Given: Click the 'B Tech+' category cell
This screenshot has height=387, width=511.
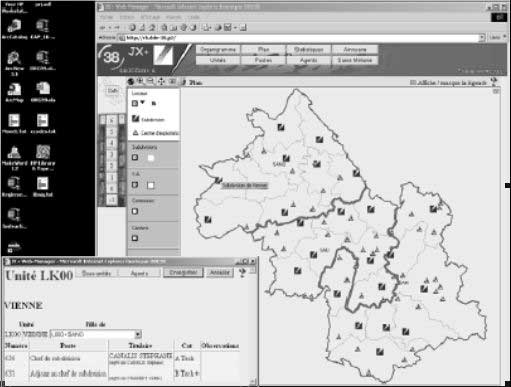Looking at the screenshot, I should pos(186,374).
